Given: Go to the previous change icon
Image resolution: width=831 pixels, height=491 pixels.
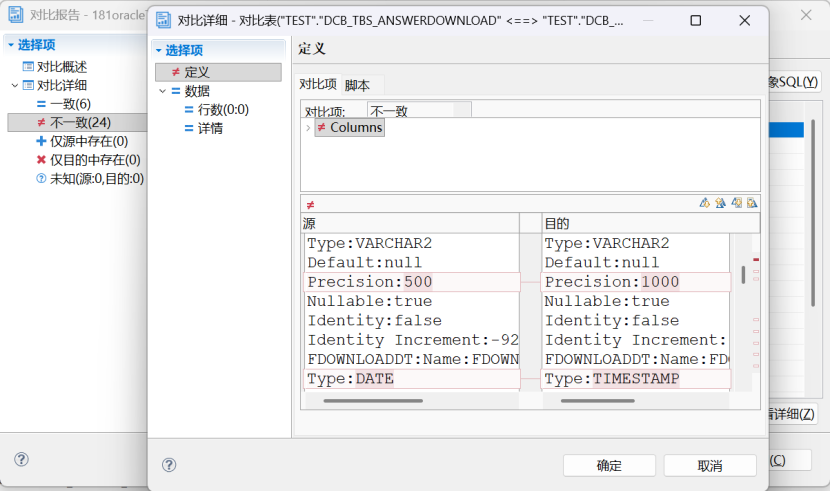Looking at the screenshot, I should pyautogui.click(x=752, y=203).
